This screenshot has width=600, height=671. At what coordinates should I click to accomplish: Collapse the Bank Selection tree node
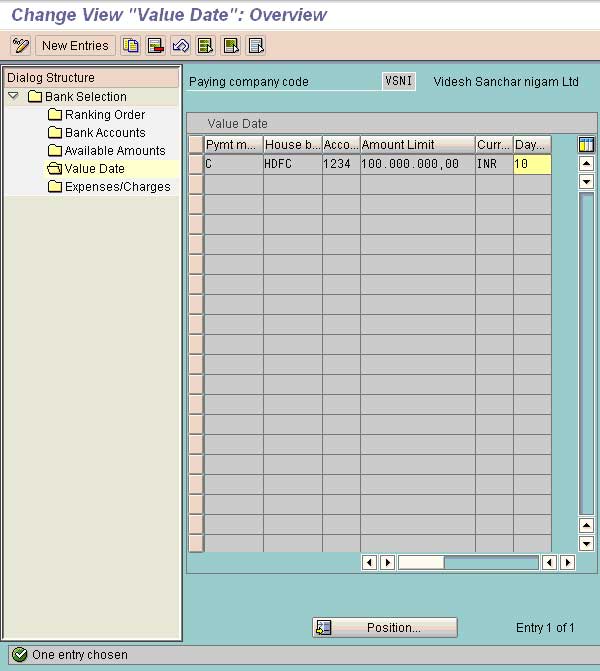[x=14, y=97]
